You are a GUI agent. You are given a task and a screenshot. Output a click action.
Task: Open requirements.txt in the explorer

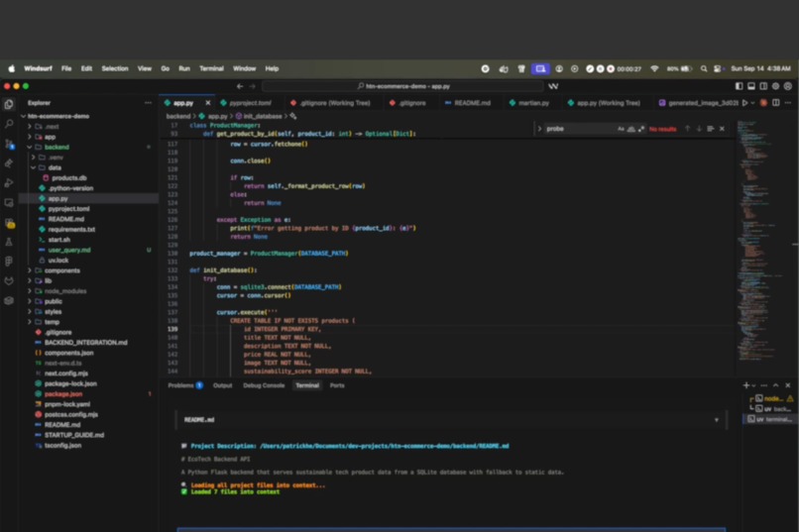pos(71,230)
